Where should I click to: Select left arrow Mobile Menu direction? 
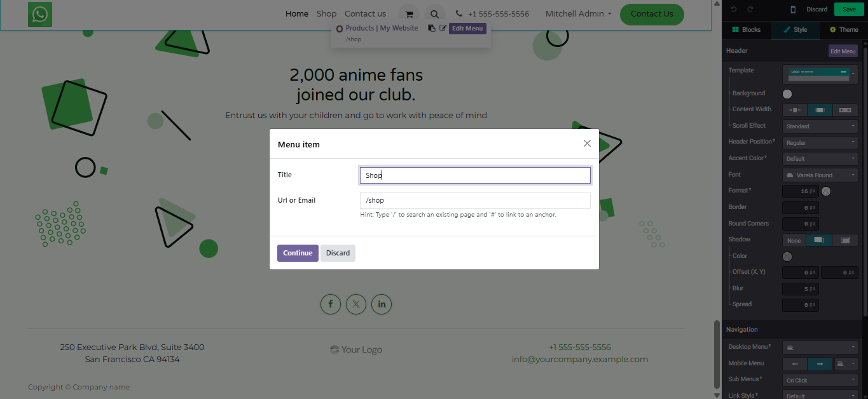point(794,364)
